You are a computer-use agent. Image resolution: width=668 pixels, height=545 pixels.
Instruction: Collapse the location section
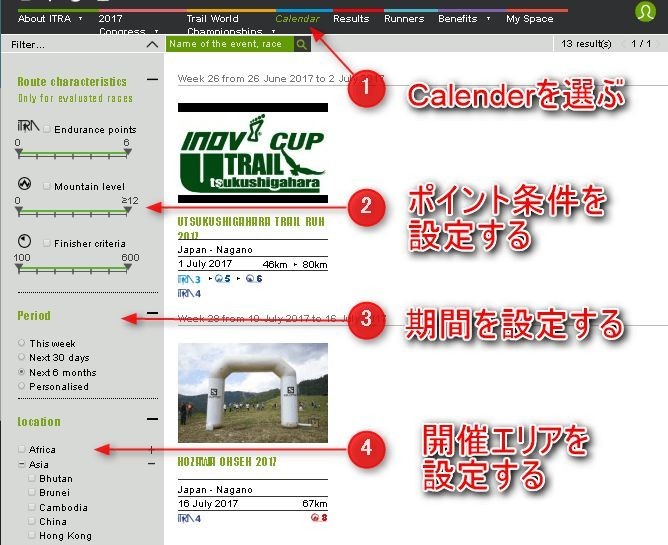(x=152, y=419)
